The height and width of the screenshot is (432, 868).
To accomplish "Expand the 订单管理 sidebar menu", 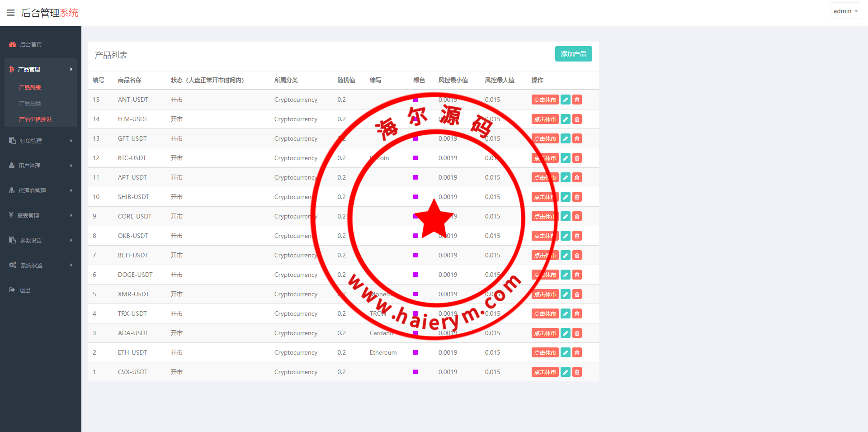I will click(x=41, y=141).
